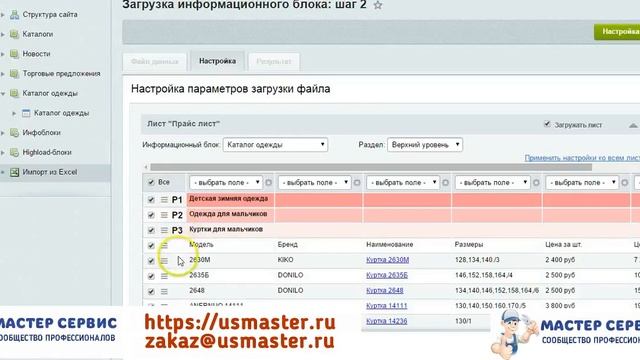This screenshot has height=360, width=640.
Task: Switch to Файл данных tab
Action: click(x=155, y=62)
